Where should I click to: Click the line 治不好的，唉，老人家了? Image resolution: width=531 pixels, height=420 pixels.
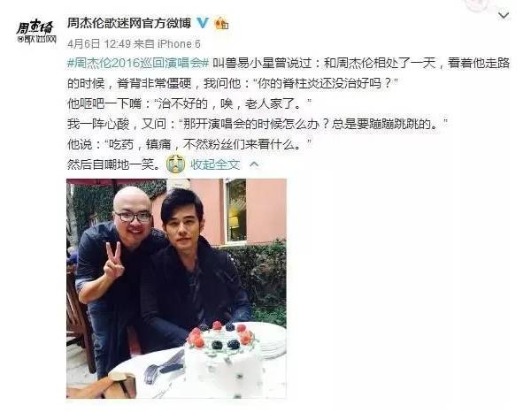189,103
